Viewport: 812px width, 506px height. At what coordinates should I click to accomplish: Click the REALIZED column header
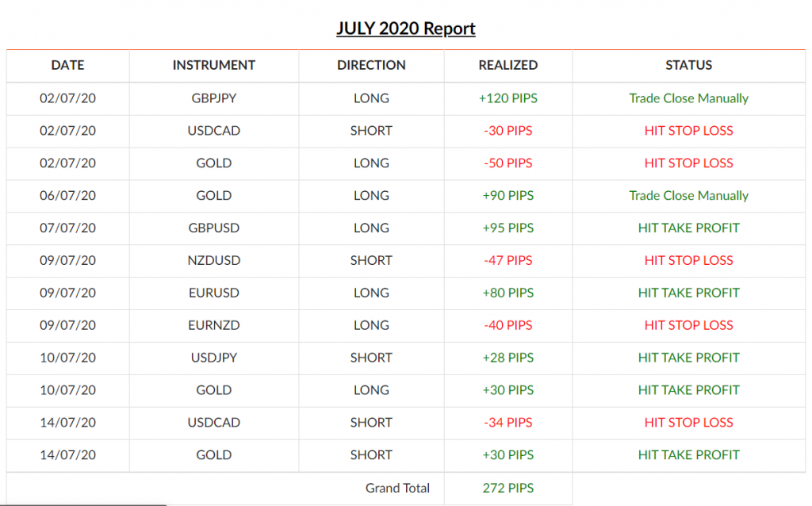[x=508, y=65]
